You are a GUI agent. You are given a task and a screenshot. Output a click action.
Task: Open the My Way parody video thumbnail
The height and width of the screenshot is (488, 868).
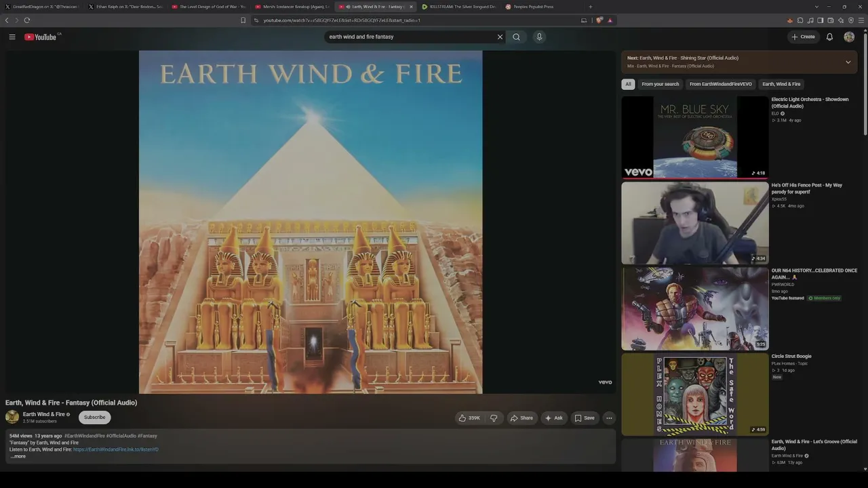[x=695, y=223]
